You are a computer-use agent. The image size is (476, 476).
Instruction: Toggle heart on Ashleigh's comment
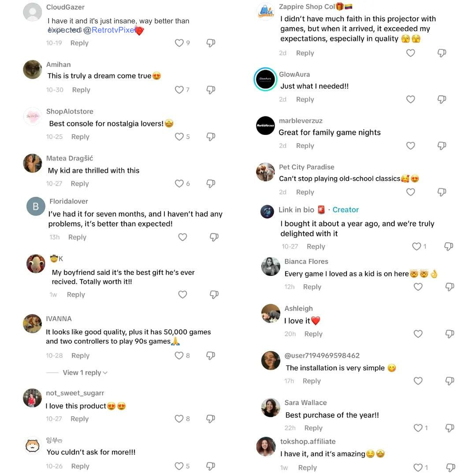(x=418, y=334)
